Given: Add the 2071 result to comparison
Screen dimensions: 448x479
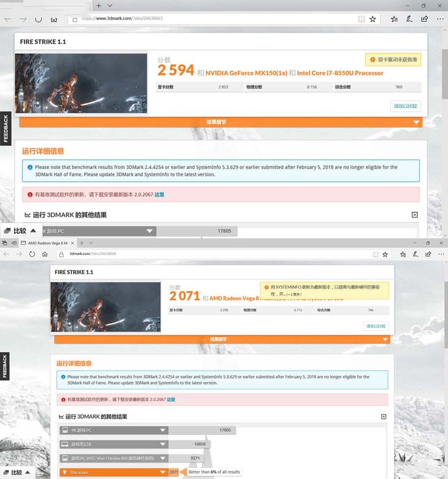Looking at the screenshot, I should point(376,326).
